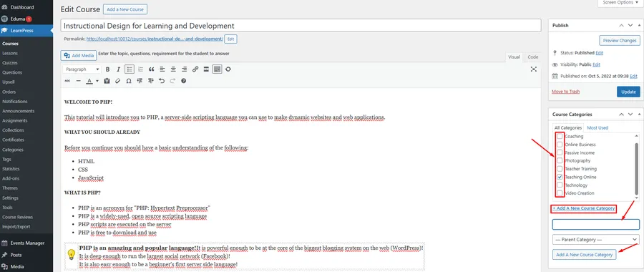644x272 pixels.
Task: Click the Add Media button
Action: (79, 55)
